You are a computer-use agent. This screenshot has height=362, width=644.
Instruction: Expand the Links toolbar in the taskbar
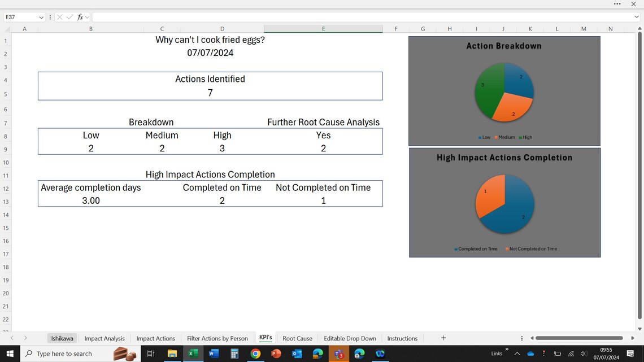coord(506,350)
